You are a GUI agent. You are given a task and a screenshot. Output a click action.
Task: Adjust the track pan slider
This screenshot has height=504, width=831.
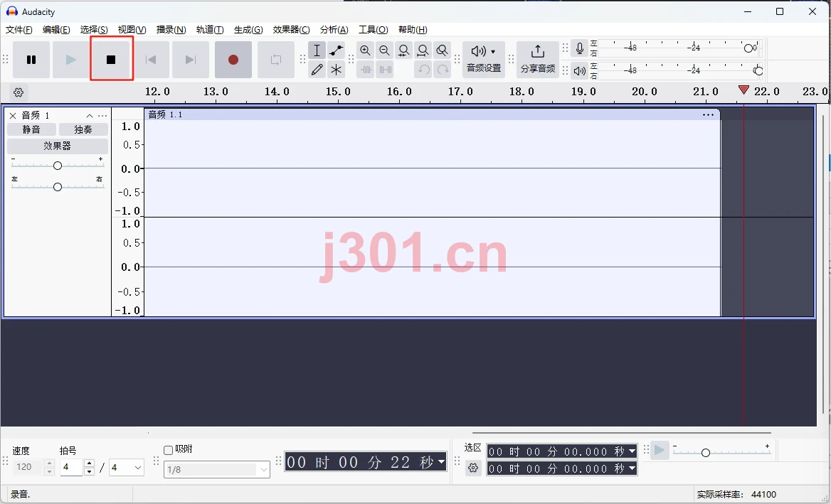point(57,187)
